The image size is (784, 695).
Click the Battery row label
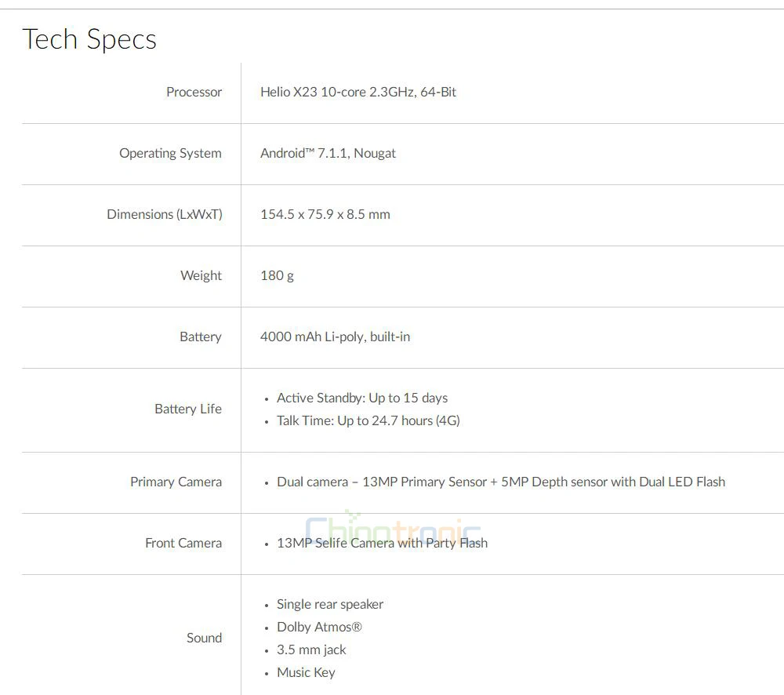coord(200,337)
